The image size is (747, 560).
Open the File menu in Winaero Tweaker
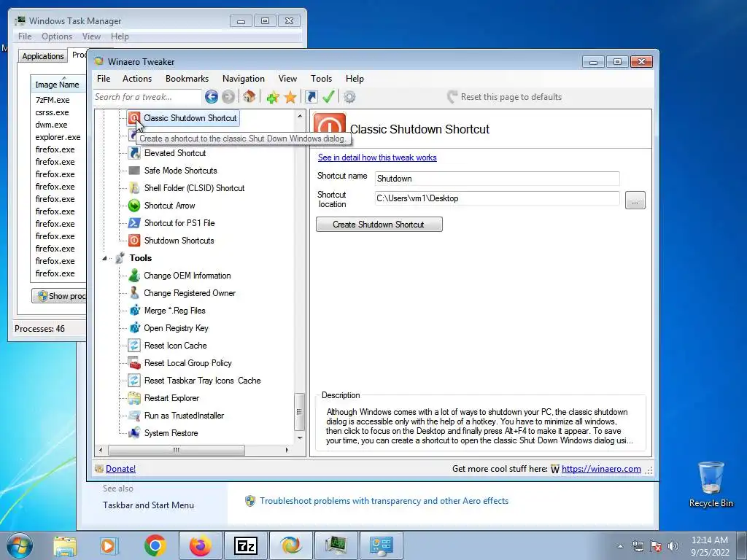click(x=104, y=79)
